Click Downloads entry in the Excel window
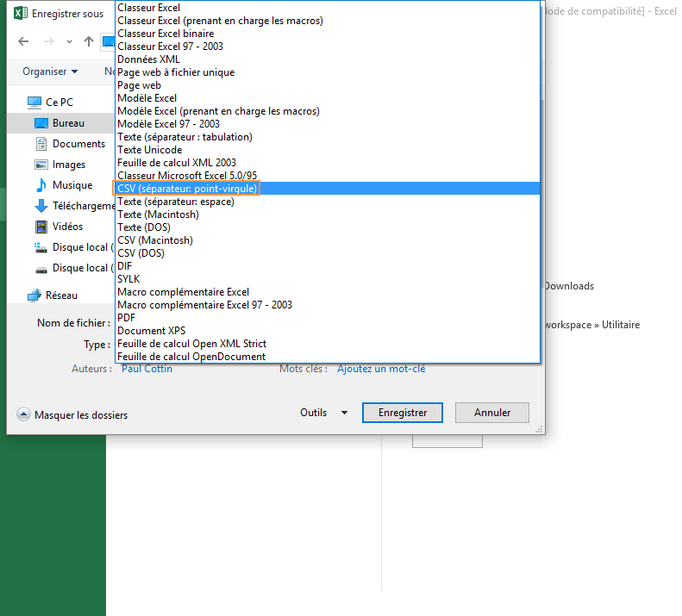 coord(569,286)
